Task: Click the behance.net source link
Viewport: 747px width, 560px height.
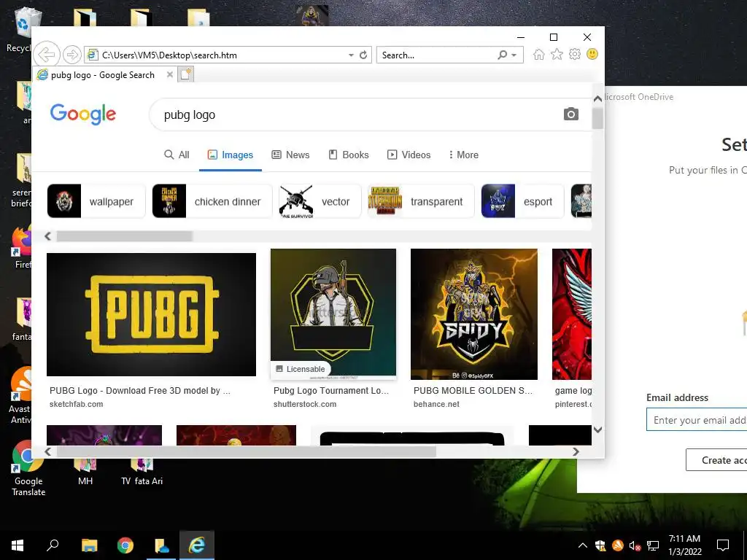Action: coord(436,404)
